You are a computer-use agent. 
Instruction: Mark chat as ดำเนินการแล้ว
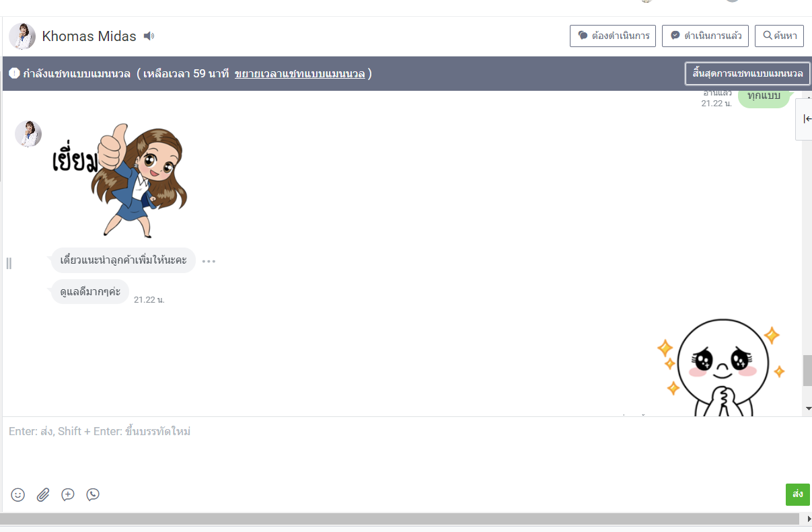[x=705, y=36]
